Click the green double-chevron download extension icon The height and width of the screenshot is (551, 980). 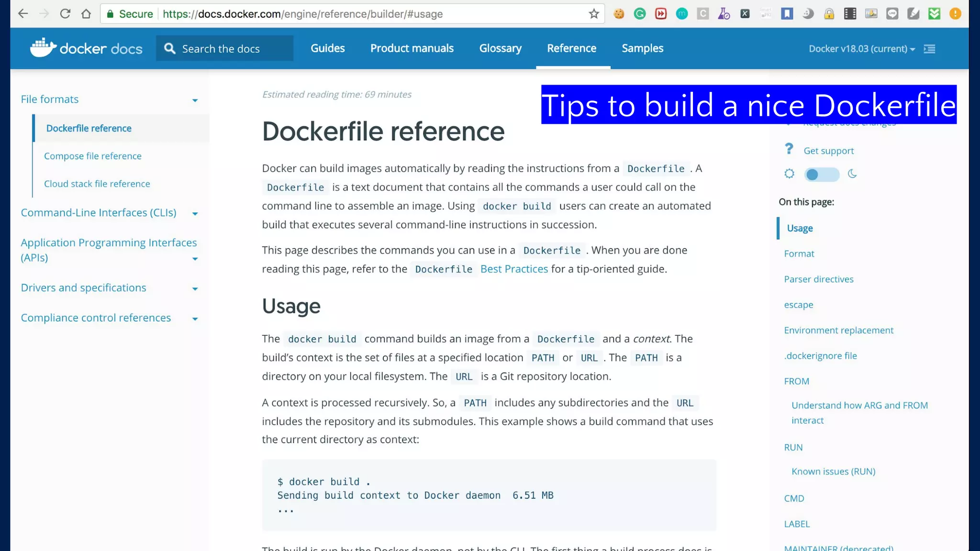pyautogui.click(x=935, y=14)
